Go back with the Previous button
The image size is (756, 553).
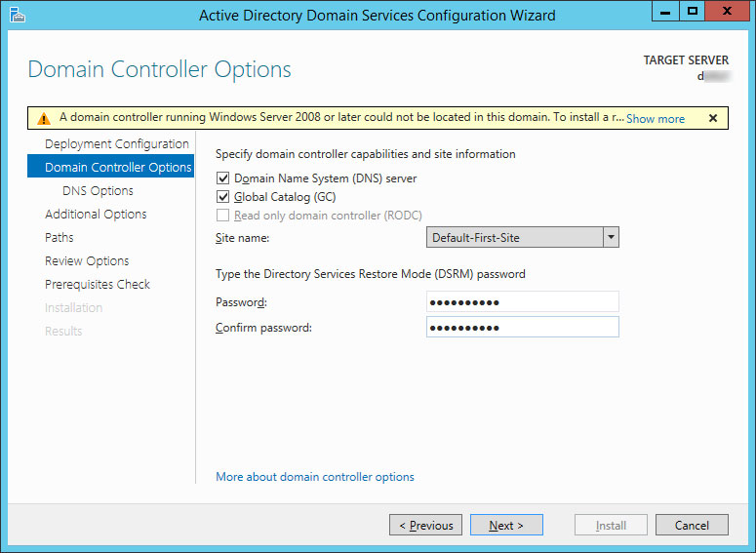point(425,525)
